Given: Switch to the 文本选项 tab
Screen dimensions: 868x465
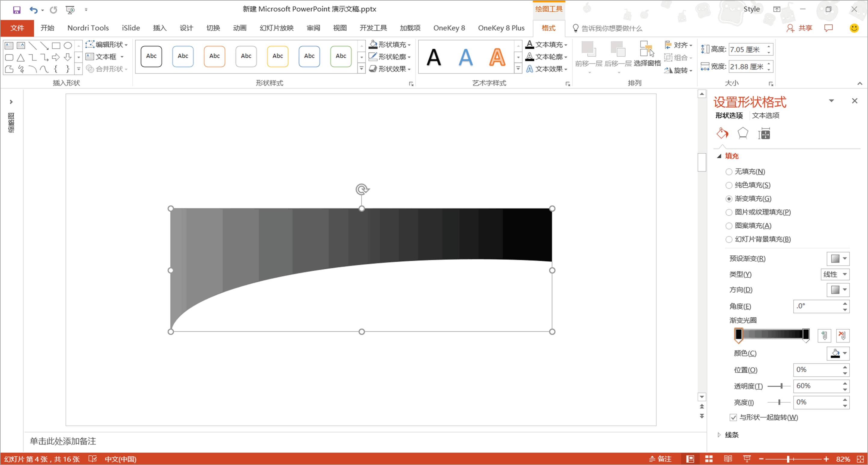Looking at the screenshot, I should coord(766,115).
